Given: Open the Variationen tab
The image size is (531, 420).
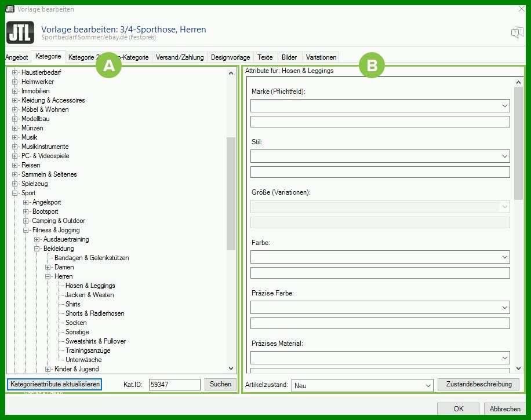Looking at the screenshot, I should [x=321, y=57].
